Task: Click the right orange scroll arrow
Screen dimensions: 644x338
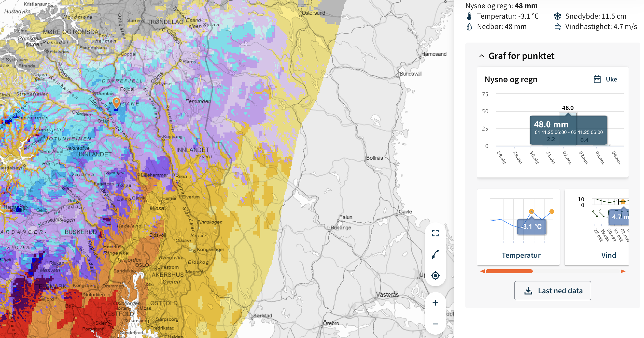Action: [x=623, y=271]
